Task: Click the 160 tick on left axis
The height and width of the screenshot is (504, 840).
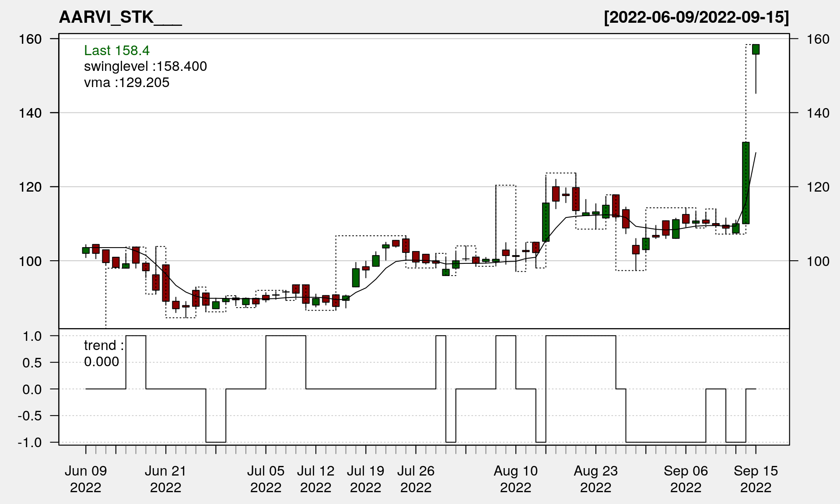Action: 30,39
